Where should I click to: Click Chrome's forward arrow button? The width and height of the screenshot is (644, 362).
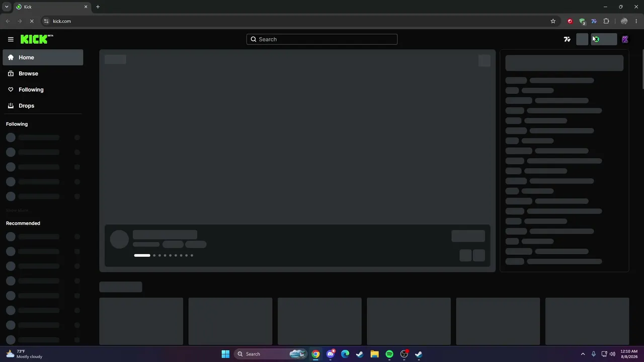[x=20, y=21]
